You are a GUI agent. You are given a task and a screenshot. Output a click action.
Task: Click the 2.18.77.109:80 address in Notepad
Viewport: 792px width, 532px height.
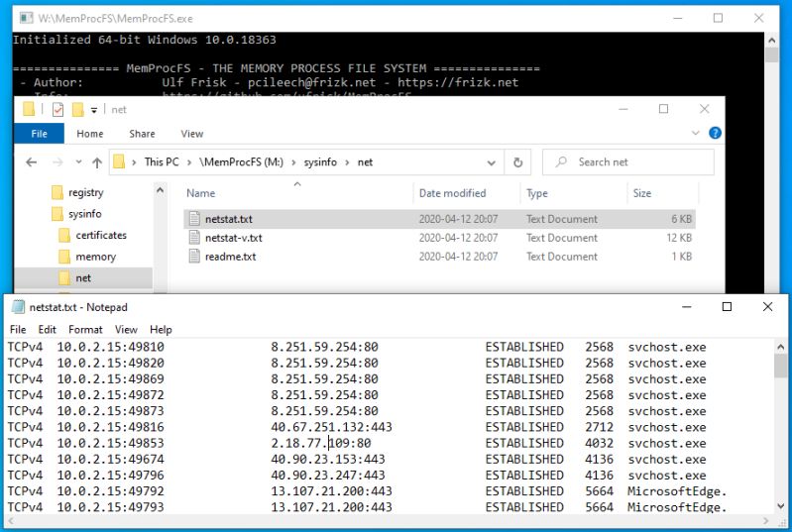pyautogui.click(x=321, y=443)
